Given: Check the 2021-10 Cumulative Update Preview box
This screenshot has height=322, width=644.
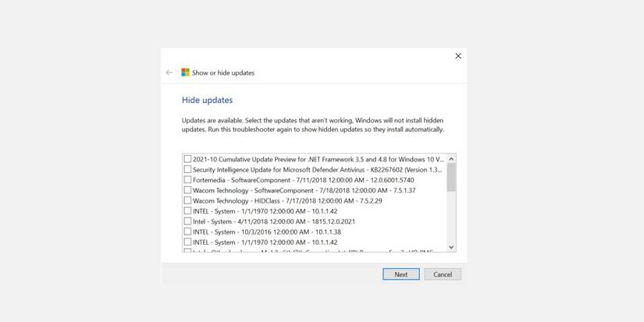Looking at the screenshot, I should [187, 159].
